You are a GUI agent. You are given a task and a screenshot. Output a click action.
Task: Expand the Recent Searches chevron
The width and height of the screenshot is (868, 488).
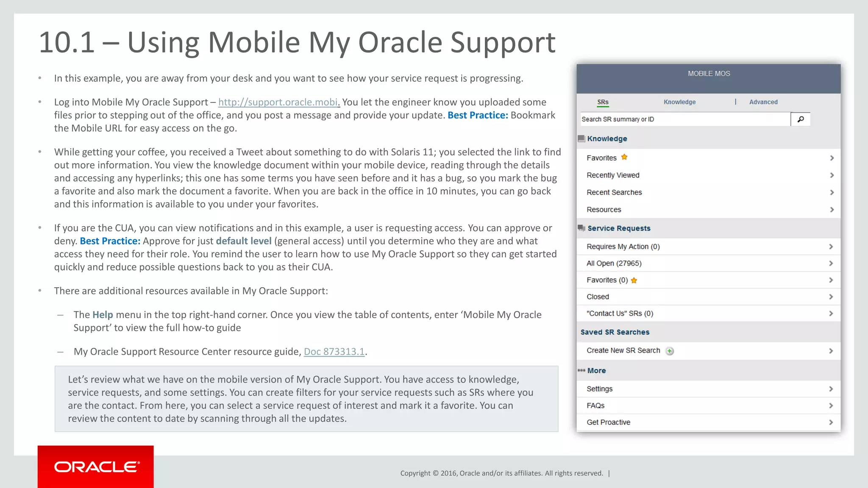coord(832,192)
